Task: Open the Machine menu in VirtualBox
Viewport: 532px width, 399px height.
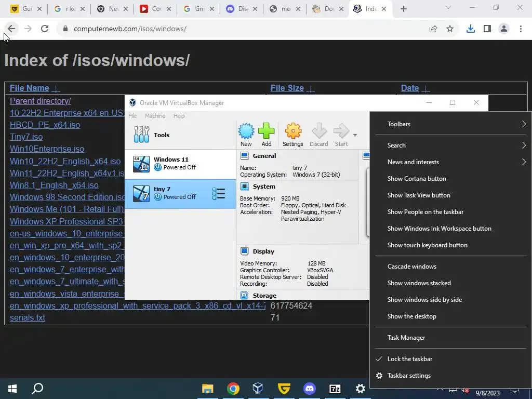Action: point(155,116)
